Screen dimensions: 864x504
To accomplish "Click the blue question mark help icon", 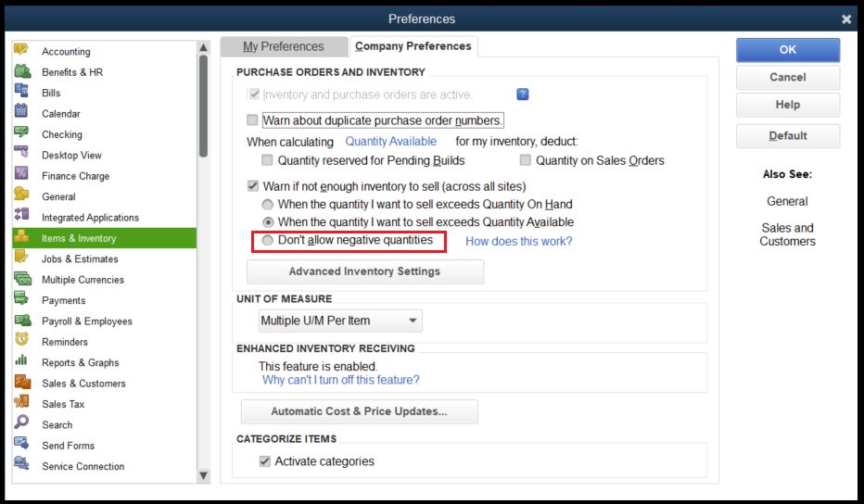I will tap(522, 94).
